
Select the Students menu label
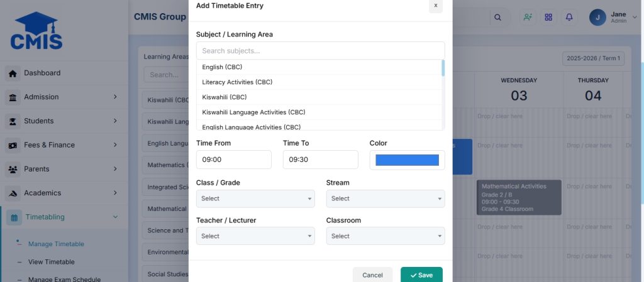[38, 121]
